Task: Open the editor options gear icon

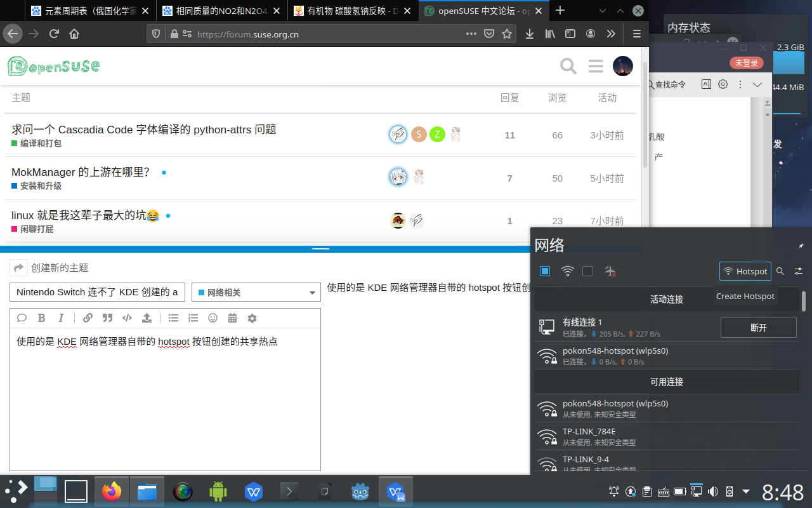Action: [252, 317]
